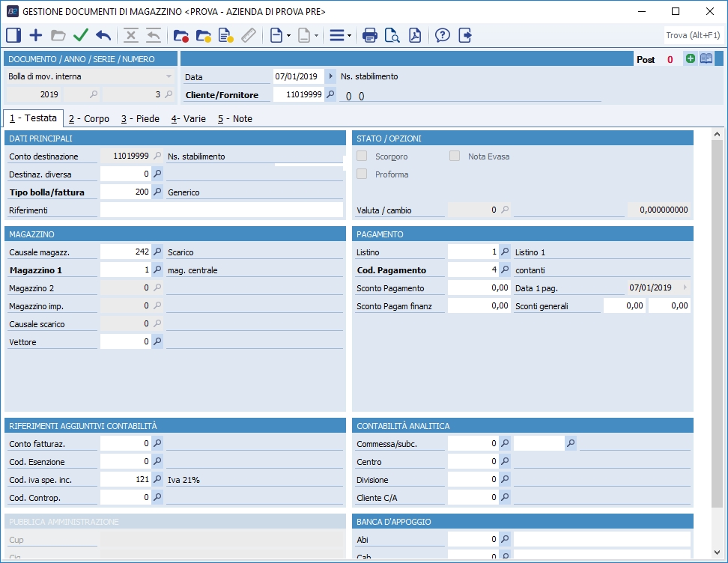Open print preview with magnifier page icon

pyautogui.click(x=392, y=35)
